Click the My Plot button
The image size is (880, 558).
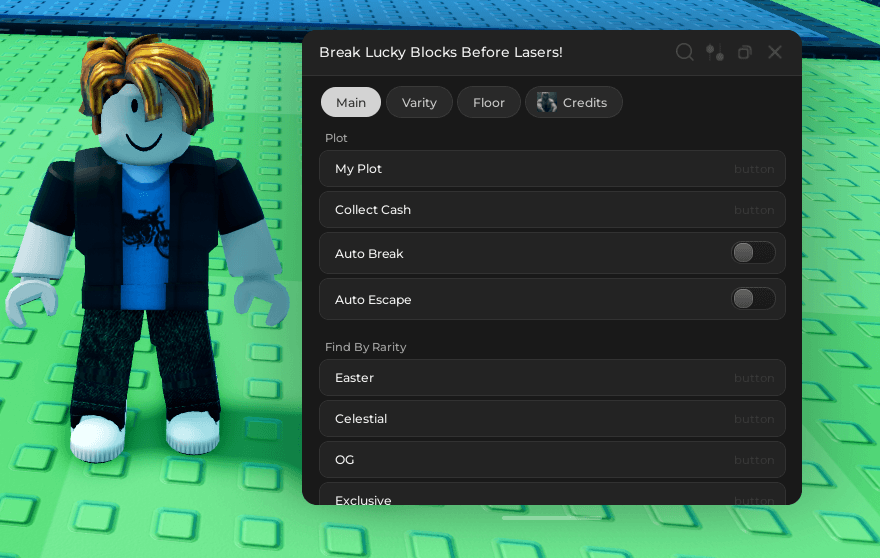(552, 168)
